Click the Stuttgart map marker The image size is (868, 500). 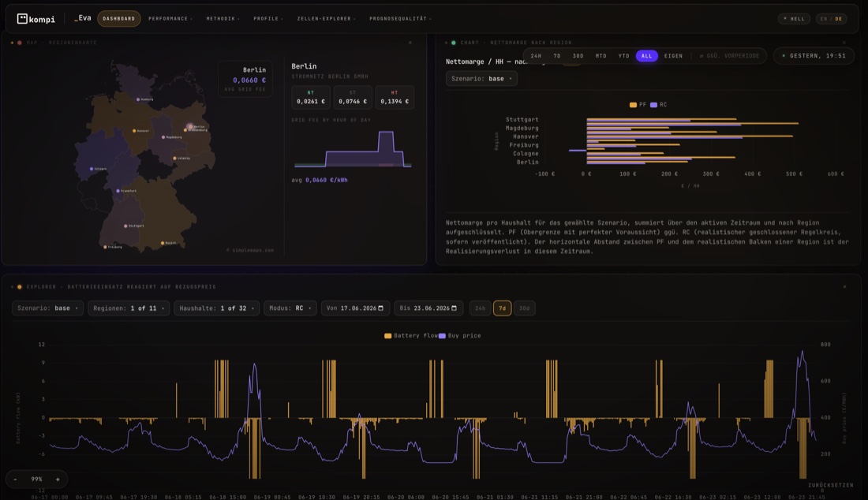point(125,226)
